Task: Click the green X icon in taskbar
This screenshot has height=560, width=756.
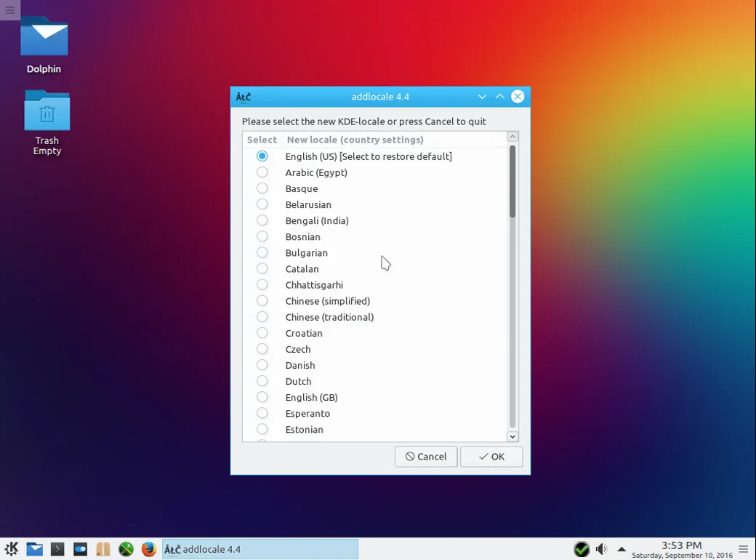Action: pos(126,549)
